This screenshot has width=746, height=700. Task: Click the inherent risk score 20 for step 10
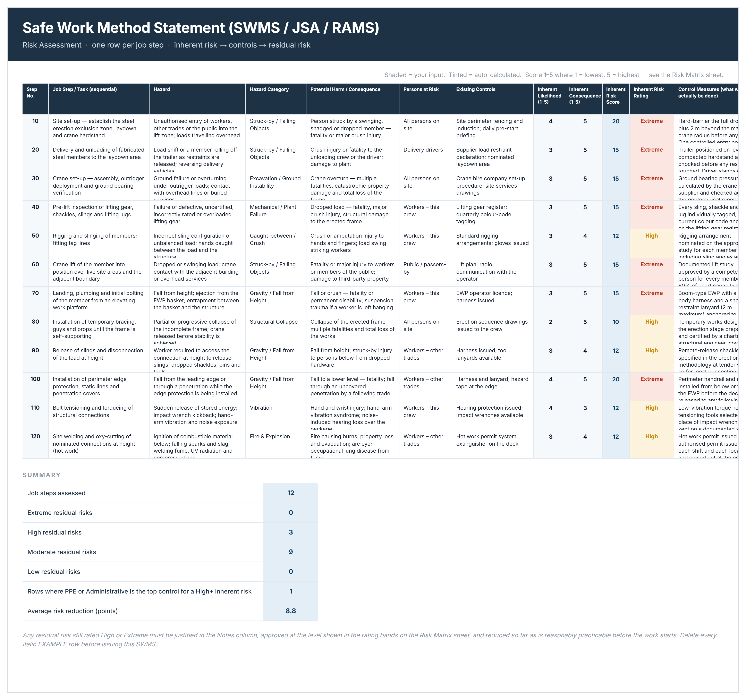(x=616, y=129)
